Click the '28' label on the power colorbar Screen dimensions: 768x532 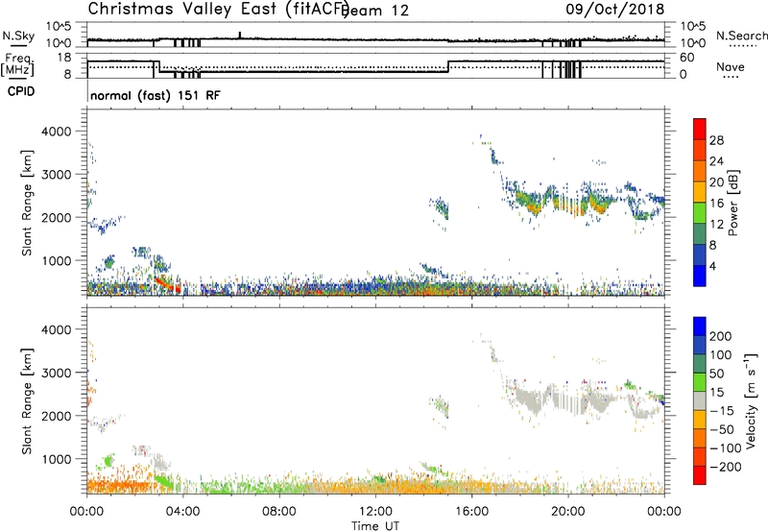[716, 140]
